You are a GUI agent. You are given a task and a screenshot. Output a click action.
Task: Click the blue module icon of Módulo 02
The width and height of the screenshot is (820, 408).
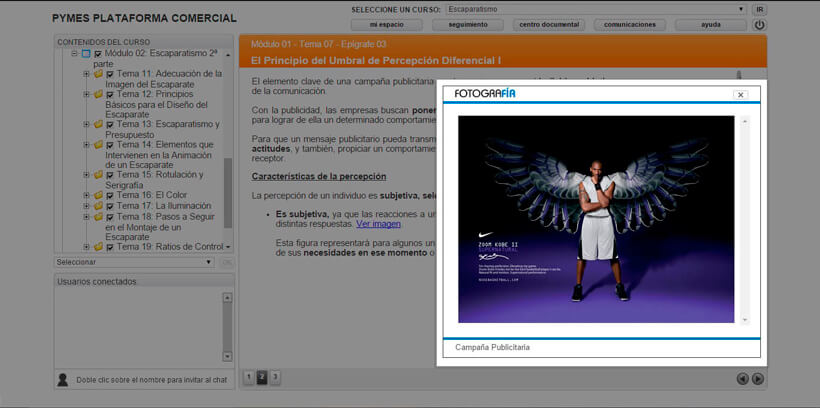click(x=86, y=53)
